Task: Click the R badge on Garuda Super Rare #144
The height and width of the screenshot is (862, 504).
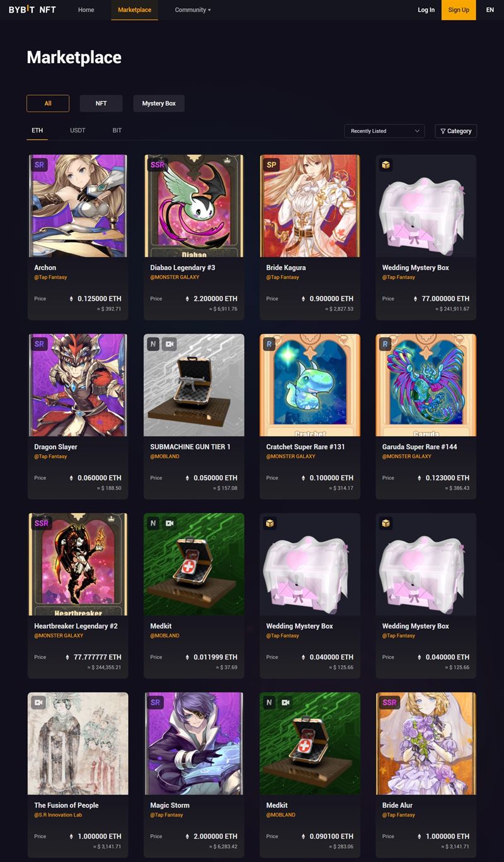Action: (x=386, y=344)
